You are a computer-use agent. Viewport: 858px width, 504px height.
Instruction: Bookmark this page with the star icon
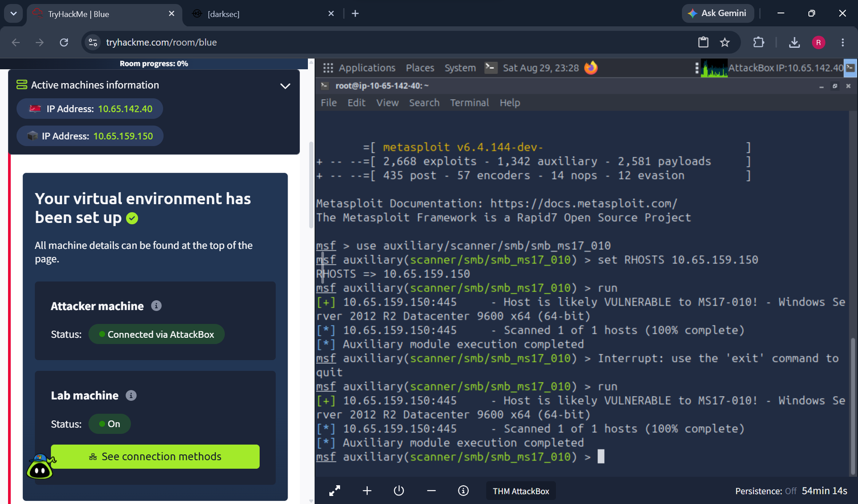725,42
